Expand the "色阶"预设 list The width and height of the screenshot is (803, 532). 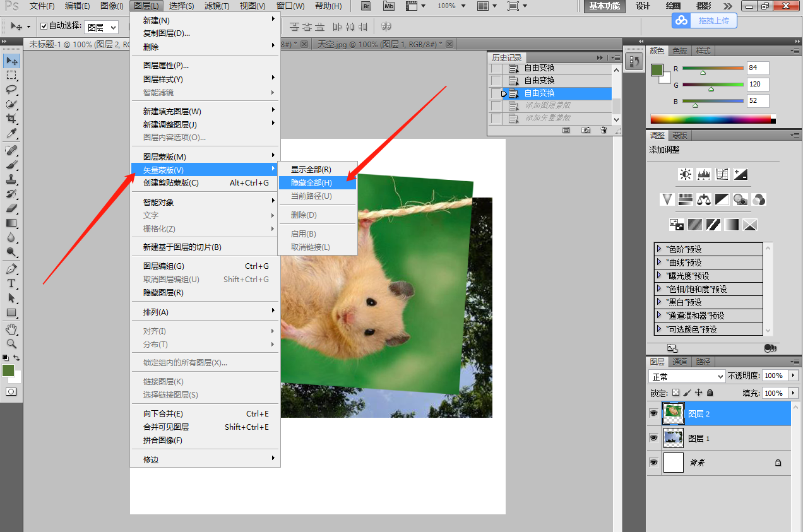click(x=659, y=249)
